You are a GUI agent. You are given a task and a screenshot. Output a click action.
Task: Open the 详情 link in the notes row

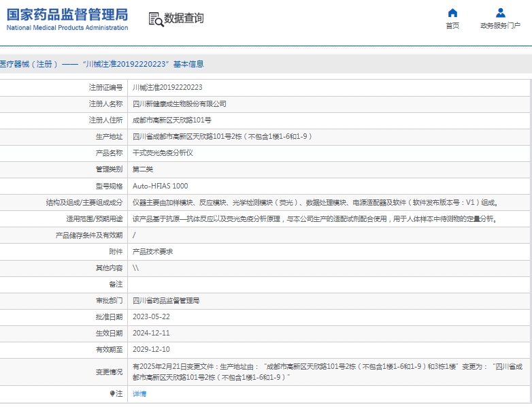point(139,394)
